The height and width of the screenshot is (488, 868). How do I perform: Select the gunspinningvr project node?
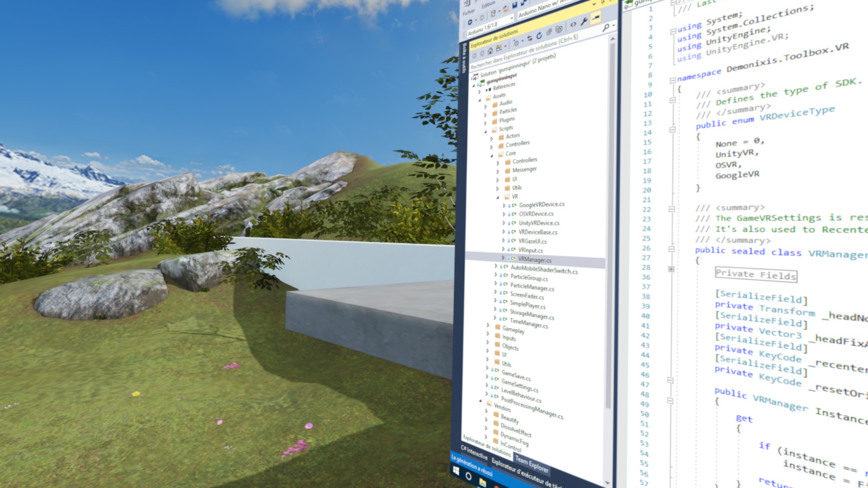point(501,79)
